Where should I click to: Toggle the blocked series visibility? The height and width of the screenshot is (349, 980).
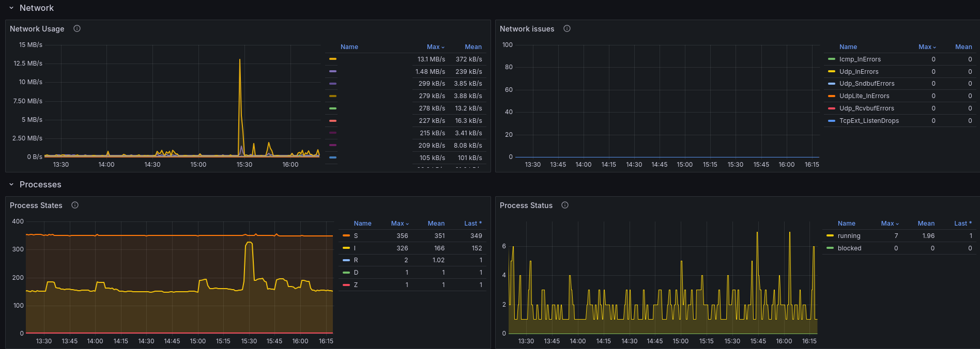pyautogui.click(x=849, y=248)
